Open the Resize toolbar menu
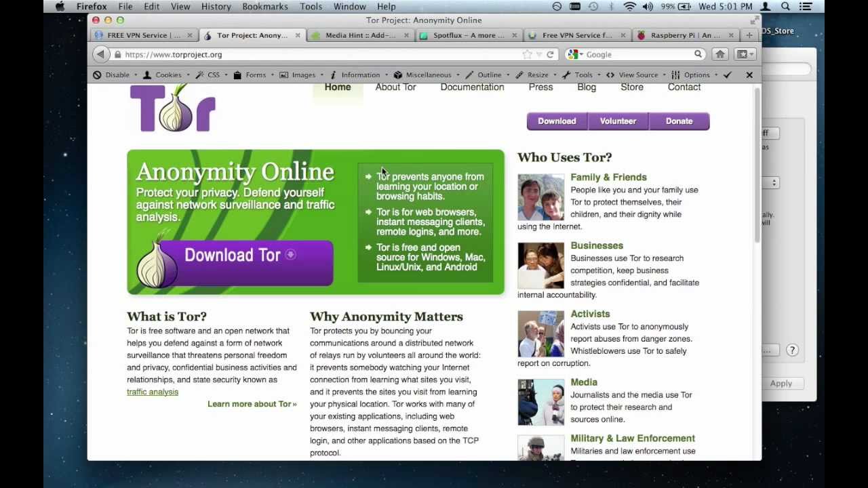 [x=536, y=75]
